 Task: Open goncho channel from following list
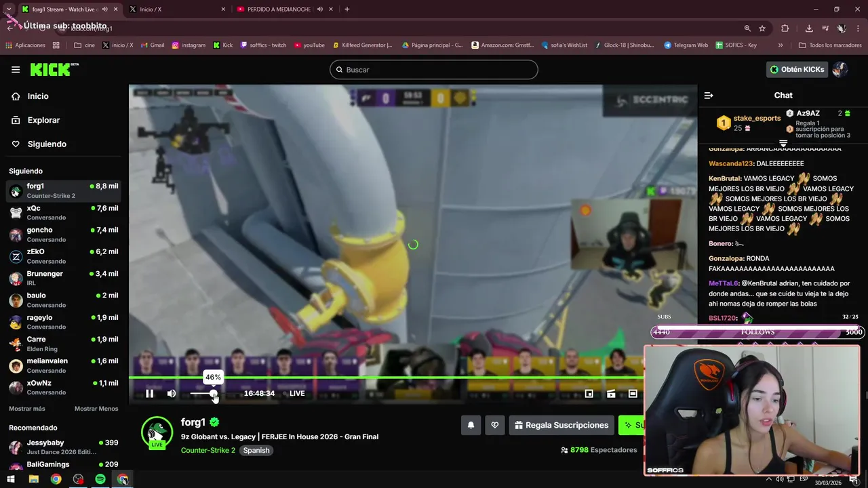tap(64, 235)
